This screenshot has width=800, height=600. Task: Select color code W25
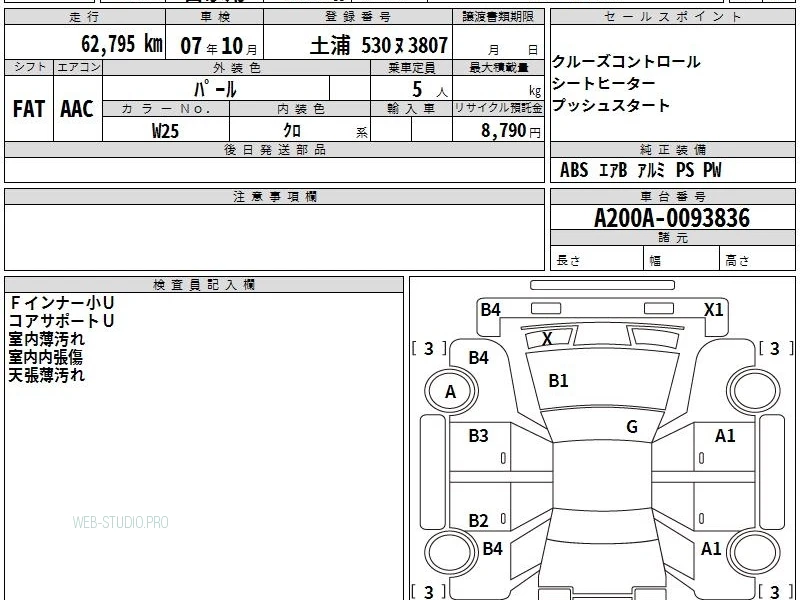point(165,131)
